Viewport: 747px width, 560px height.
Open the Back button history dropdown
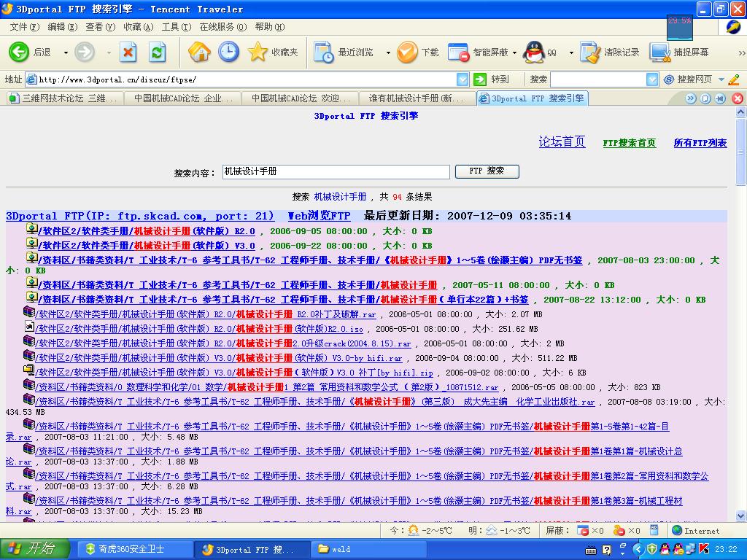point(66,52)
